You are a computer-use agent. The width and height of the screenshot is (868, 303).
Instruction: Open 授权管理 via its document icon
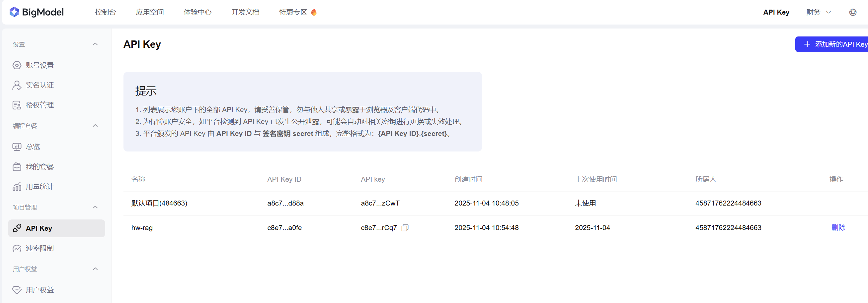(x=17, y=105)
